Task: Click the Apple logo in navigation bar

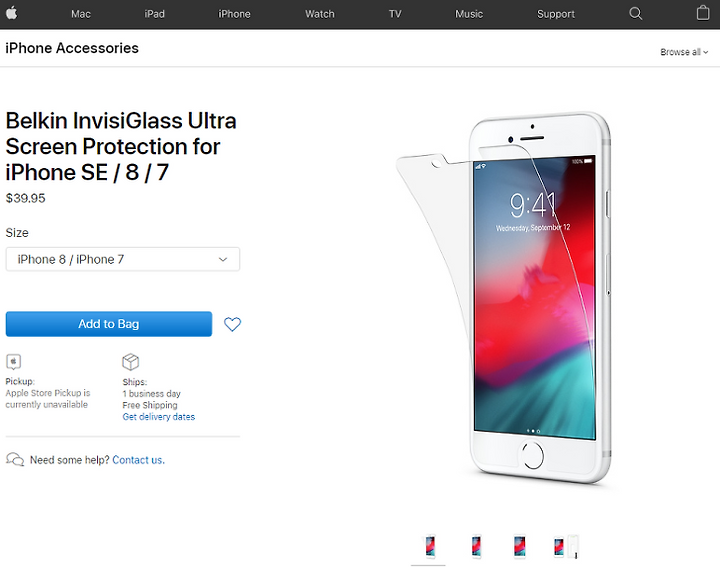Action: (x=12, y=13)
